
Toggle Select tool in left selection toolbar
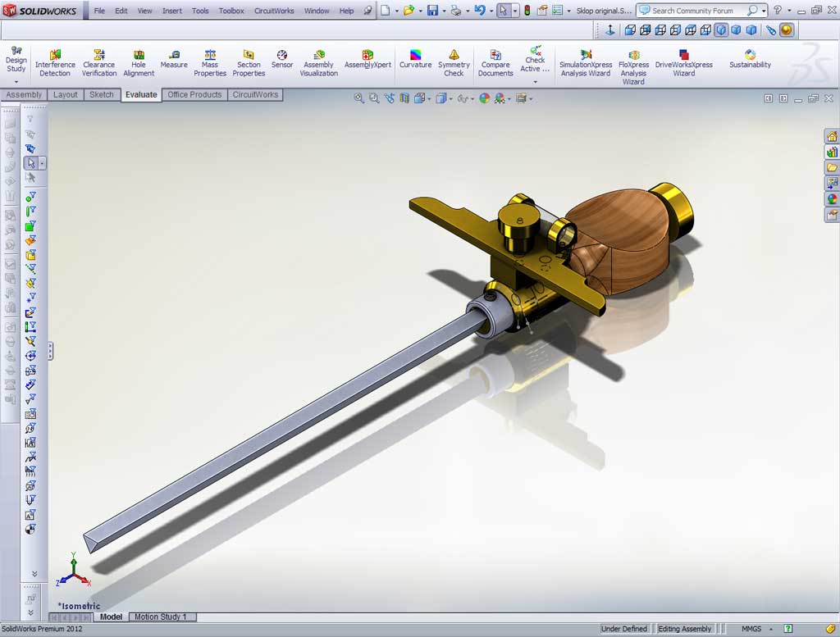click(30, 162)
